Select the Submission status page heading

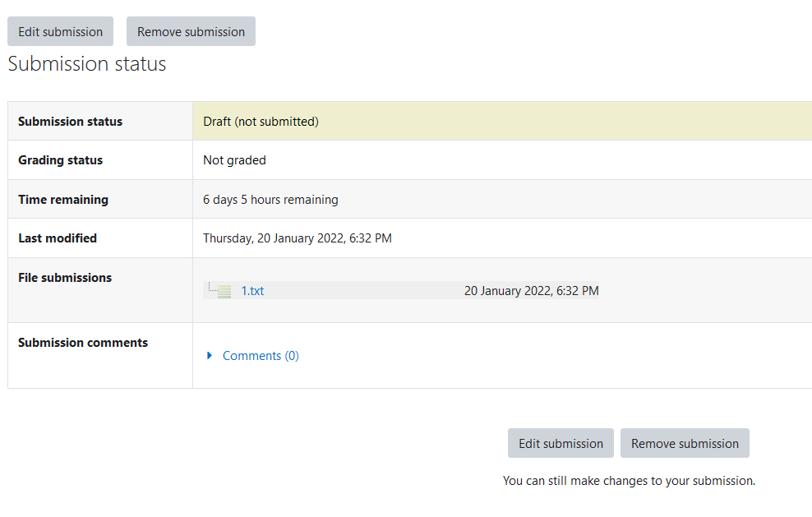[x=87, y=64]
